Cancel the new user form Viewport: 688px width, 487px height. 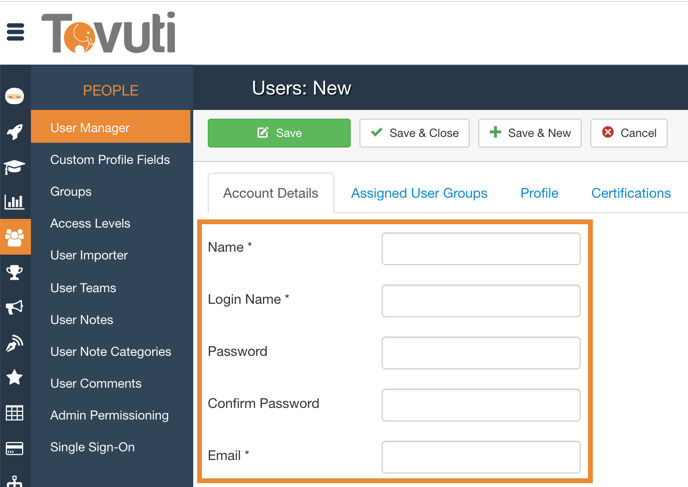click(629, 133)
